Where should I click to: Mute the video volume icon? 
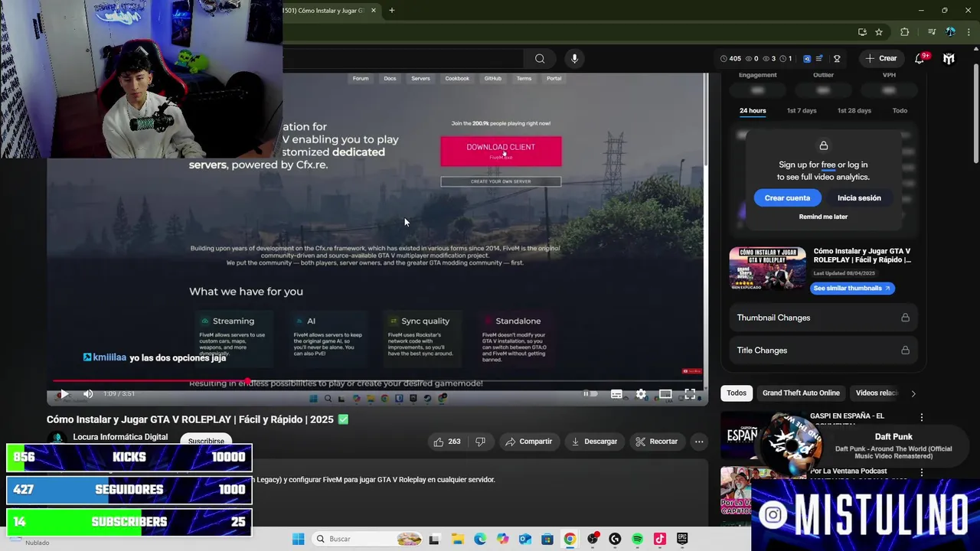point(88,394)
